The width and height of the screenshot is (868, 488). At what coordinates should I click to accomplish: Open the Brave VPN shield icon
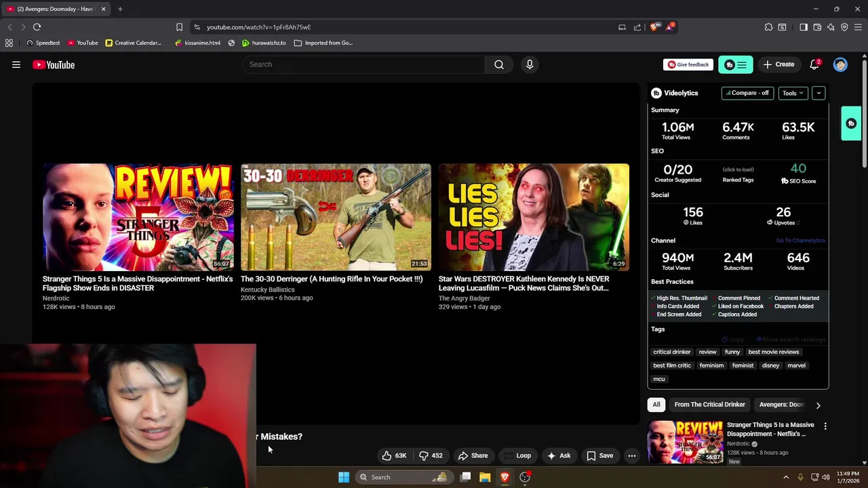pyautogui.click(x=844, y=27)
